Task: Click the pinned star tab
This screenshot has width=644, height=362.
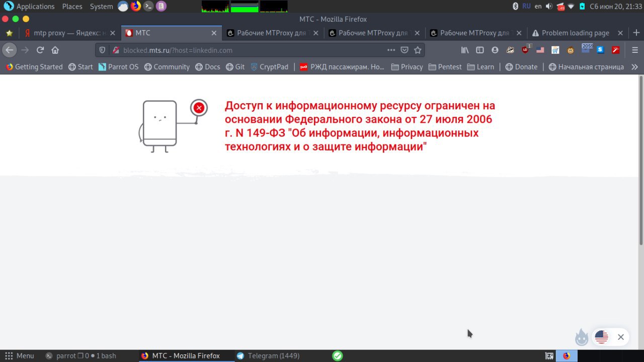Action: pos(9,33)
